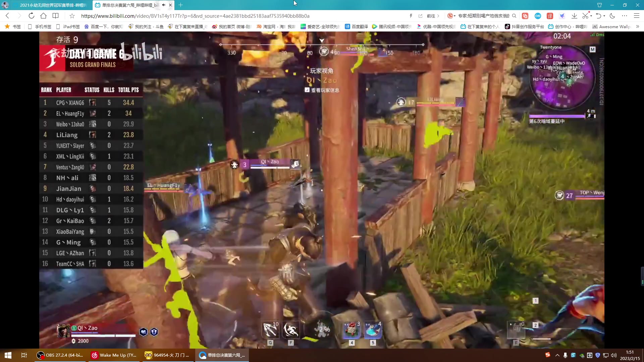The height and width of the screenshot is (362, 644).
Task: Open the 我的首页 微博 bookmark
Action: 231,26
